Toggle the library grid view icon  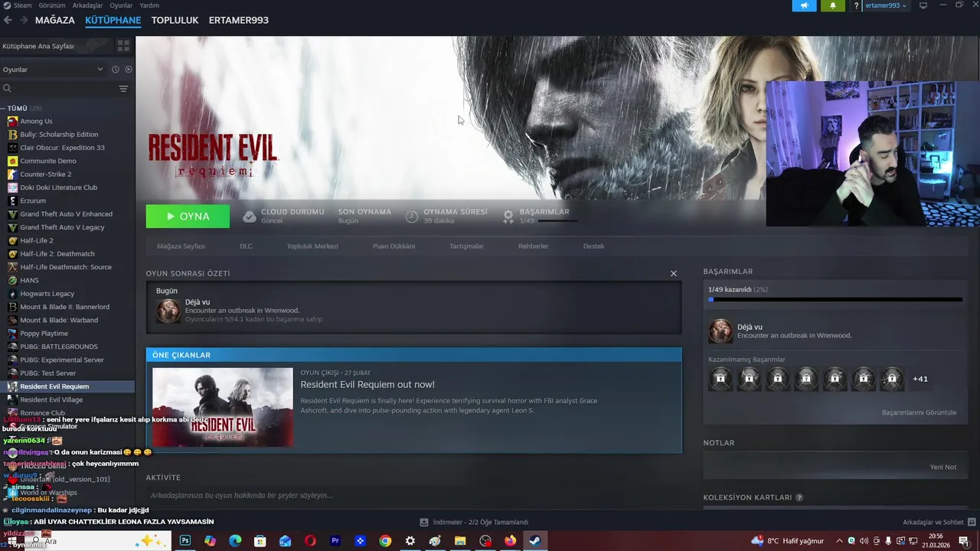click(x=123, y=46)
